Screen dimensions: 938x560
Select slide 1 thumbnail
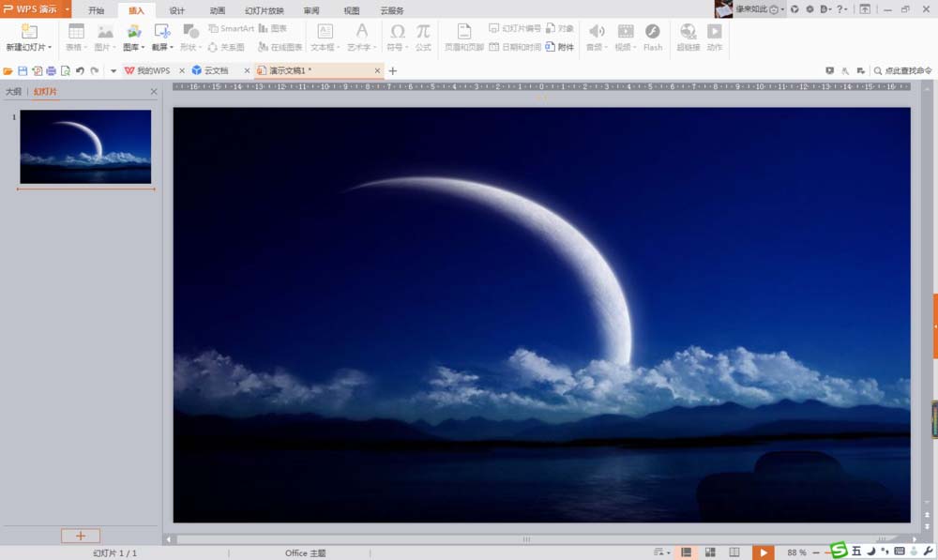tap(85, 146)
